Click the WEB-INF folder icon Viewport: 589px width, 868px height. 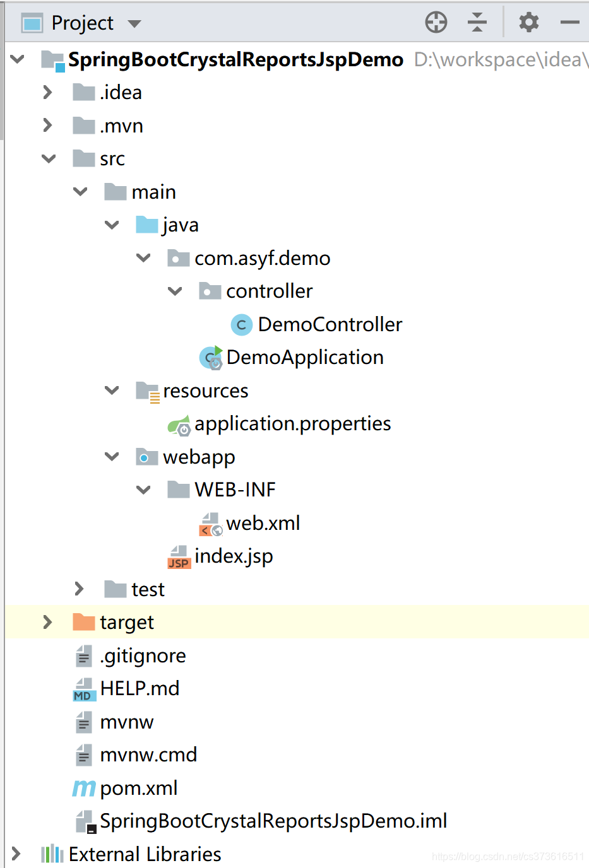(179, 490)
